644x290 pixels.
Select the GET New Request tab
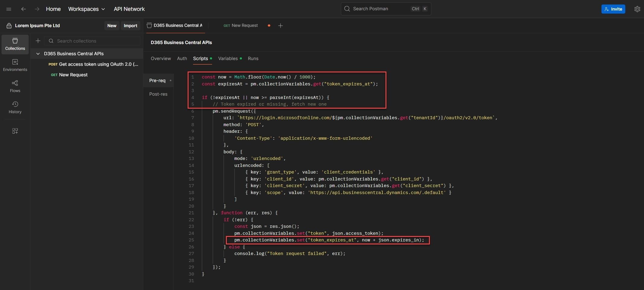click(x=240, y=26)
